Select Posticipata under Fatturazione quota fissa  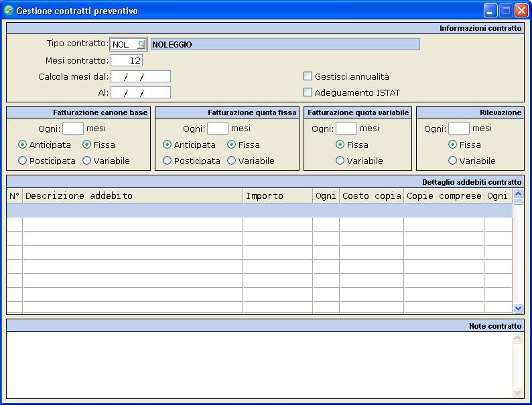[x=167, y=161]
